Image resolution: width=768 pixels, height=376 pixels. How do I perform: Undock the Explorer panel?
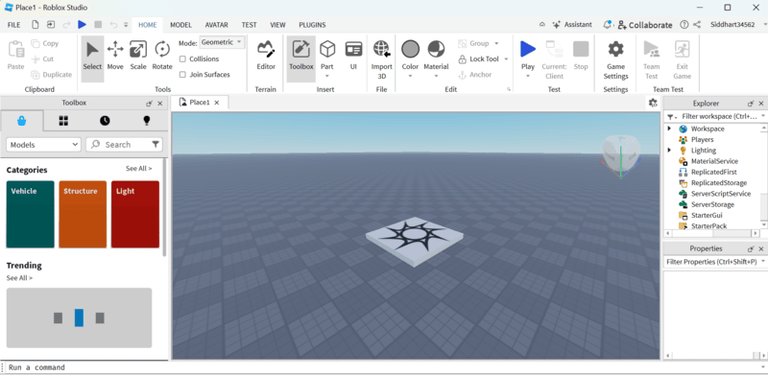(x=751, y=103)
